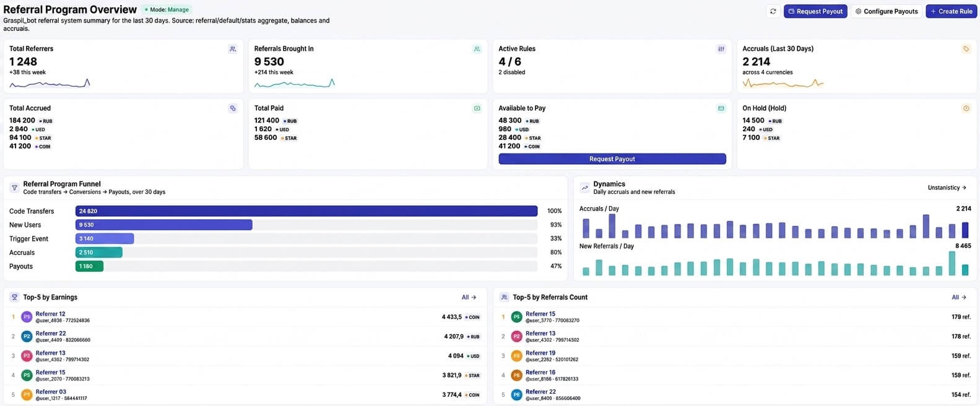Click the earnings value 4 094 USD
980x406 pixels.
point(464,356)
